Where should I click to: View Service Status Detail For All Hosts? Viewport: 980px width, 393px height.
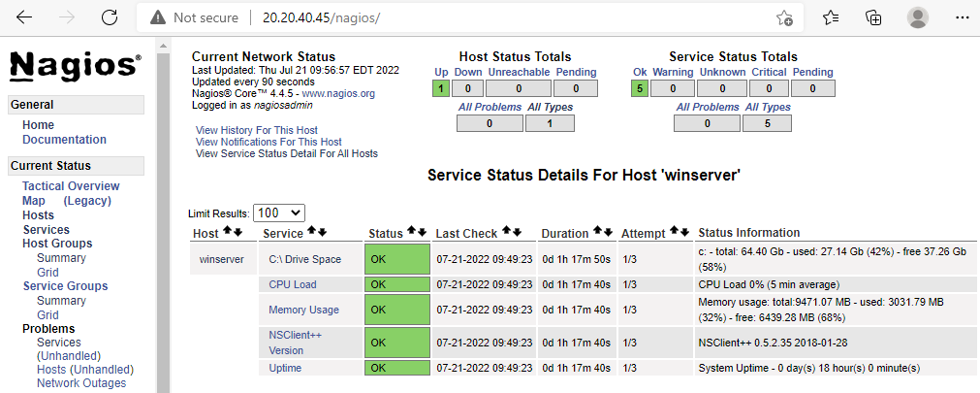(x=286, y=153)
